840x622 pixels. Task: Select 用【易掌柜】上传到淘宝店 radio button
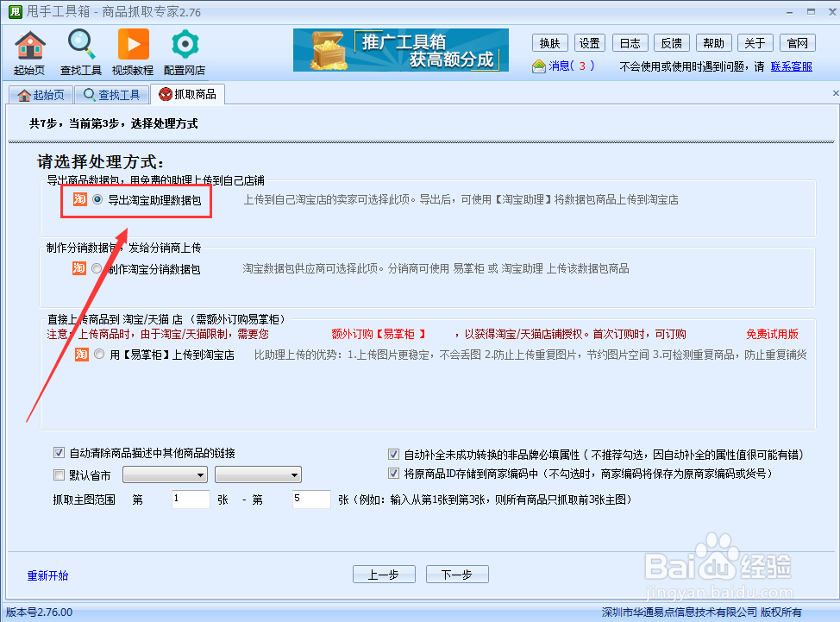point(99,354)
